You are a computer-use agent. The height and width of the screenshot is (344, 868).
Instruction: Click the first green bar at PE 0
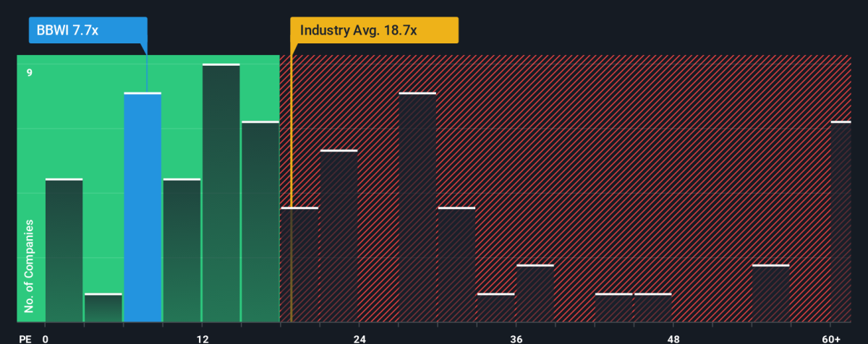[64, 250]
